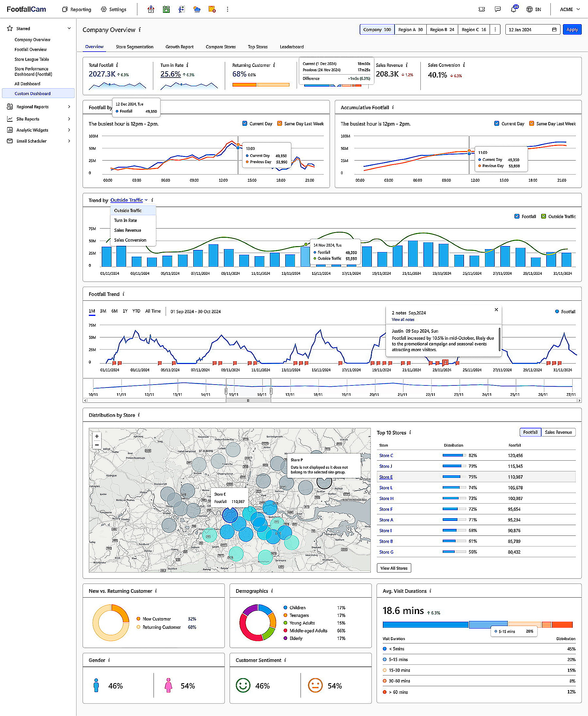Open the Store C link

pyautogui.click(x=386, y=456)
